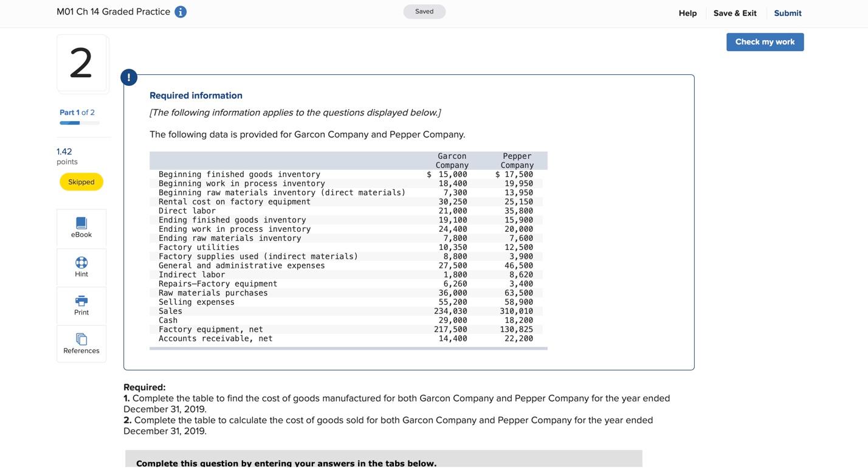Click Factory equipment, net row label
Image resolution: width=868 pixels, height=469 pixels.
(x=211, y=330)
